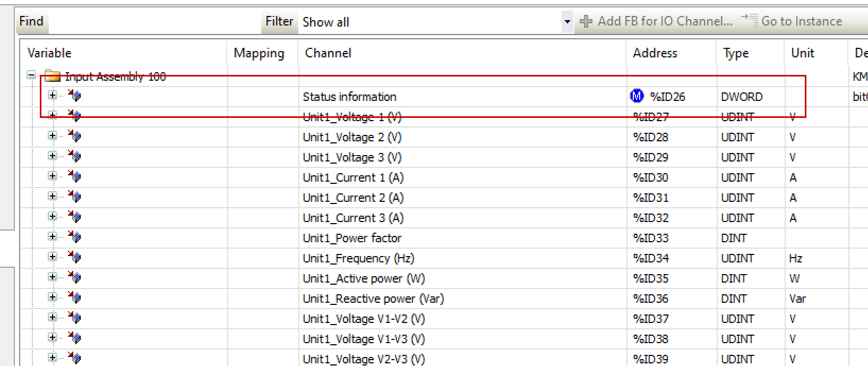Click the Go to Instance icon
The image size is (868, 366).
750,20
